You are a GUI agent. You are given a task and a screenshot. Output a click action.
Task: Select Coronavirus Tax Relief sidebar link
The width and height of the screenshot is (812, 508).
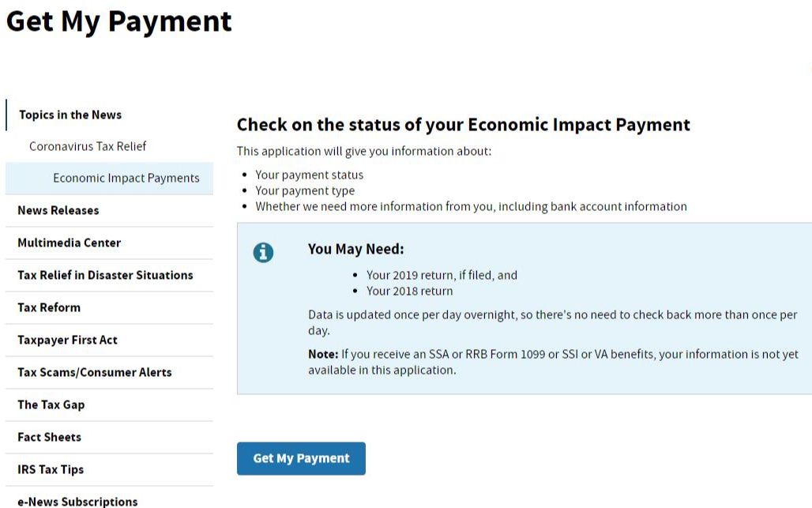pyautogui.click(x=88, y=146)
